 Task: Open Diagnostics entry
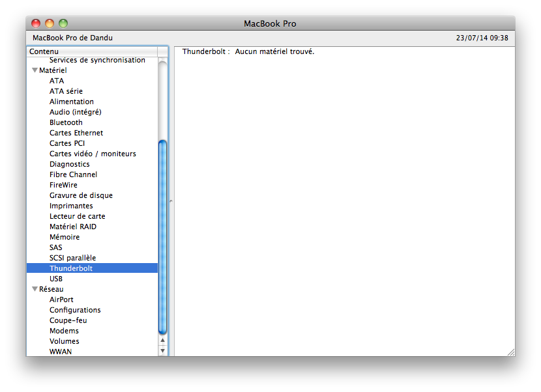[69, 164]
